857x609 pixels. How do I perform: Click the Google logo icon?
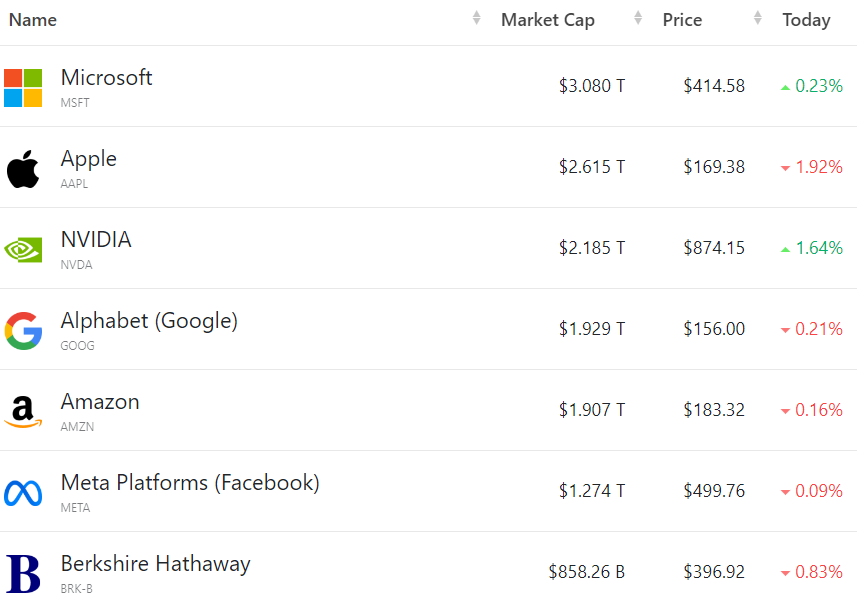23,330
